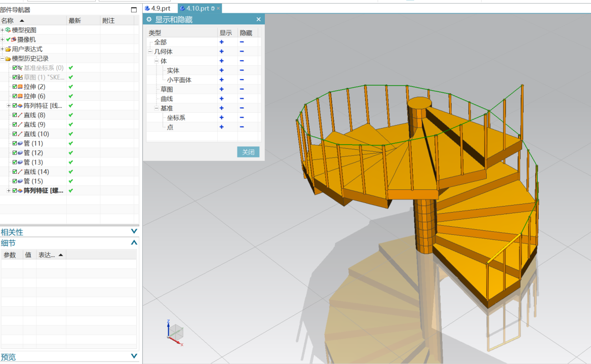Open the 显示和隐藏 dialog gear settings
The image size is (591, 364).
tap(149, 19)
